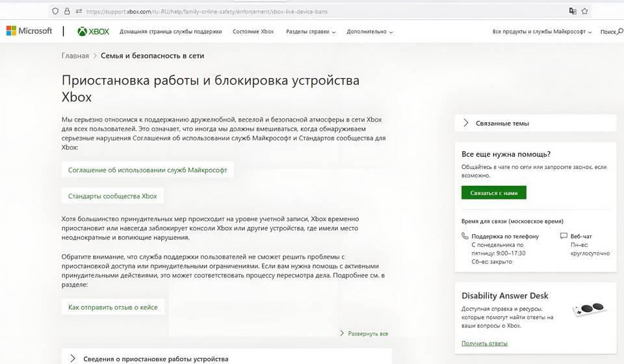The image size is (624, 364).
Task: Click the search magnifier icon
Action: pyautogui.click(x=620, y=31)
